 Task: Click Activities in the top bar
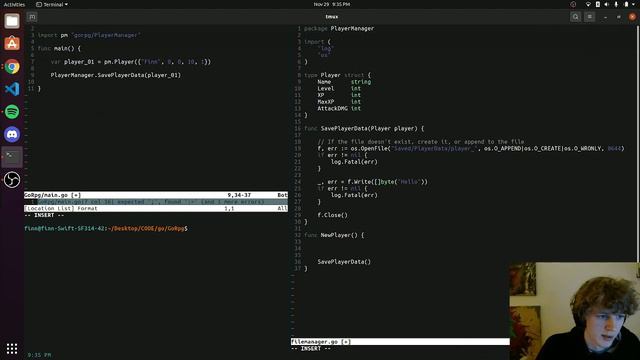coord(14,4)
